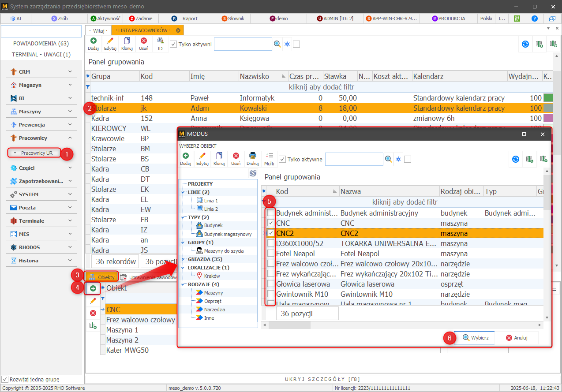Image resolution: width=562 pixels, height=392 pixels.
Task: Click the Multi icon in dialog toolbar
Action: pos(269,156)
